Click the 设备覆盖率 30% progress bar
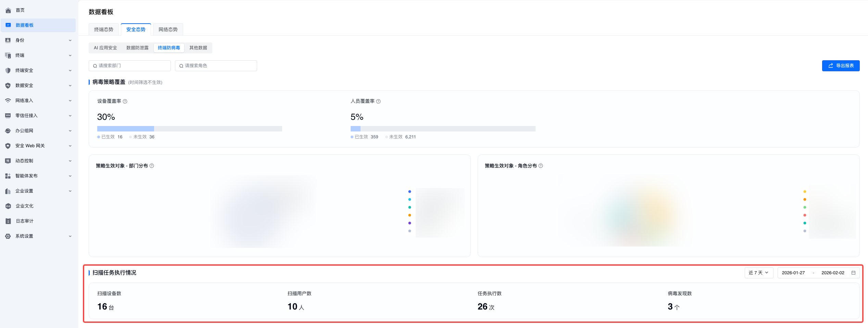Viewport: 868px width, 328px height. (x=190, y=129)
